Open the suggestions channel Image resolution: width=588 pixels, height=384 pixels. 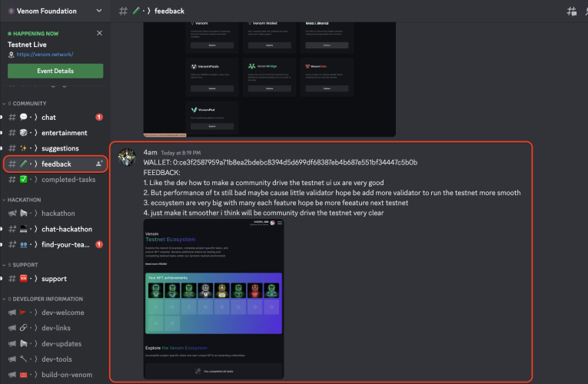pos(55,148)
